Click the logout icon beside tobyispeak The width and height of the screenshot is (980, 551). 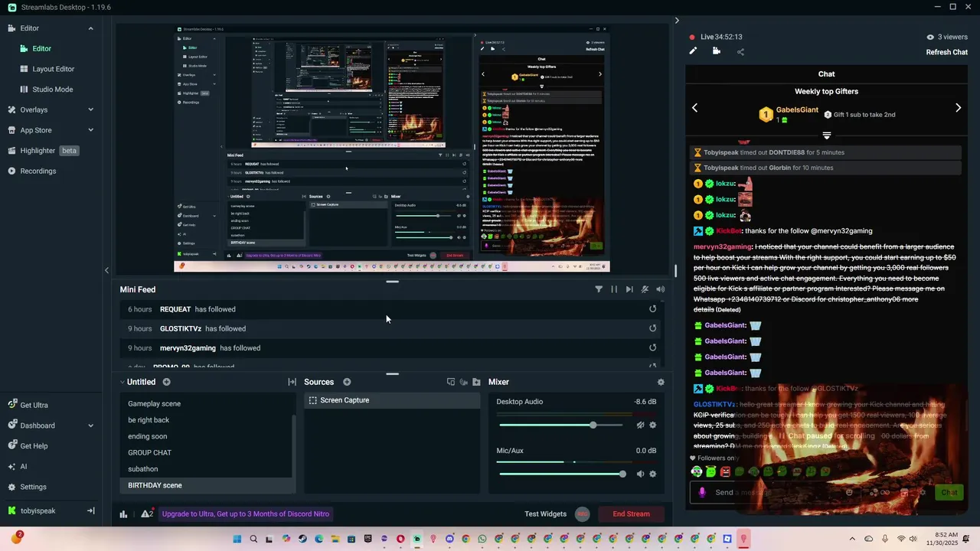pos(90,510)
